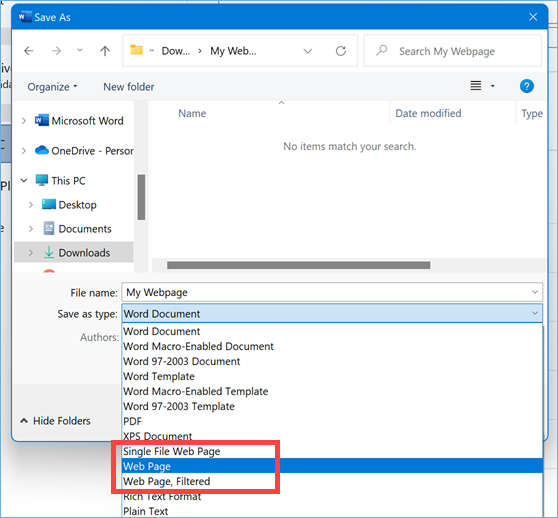
Task: Open the File name history dropdown arrow
Action: click(535, 292)
